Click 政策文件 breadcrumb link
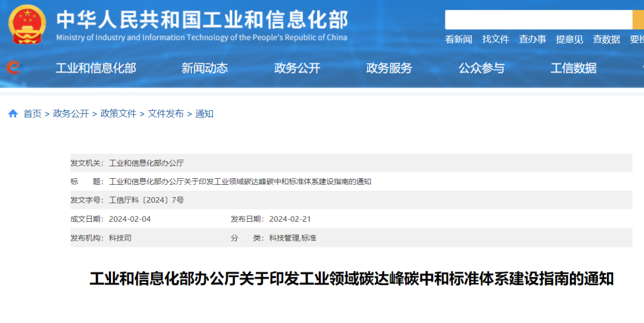The height and width of the screenshot is (323, 644). pos(118,114)
